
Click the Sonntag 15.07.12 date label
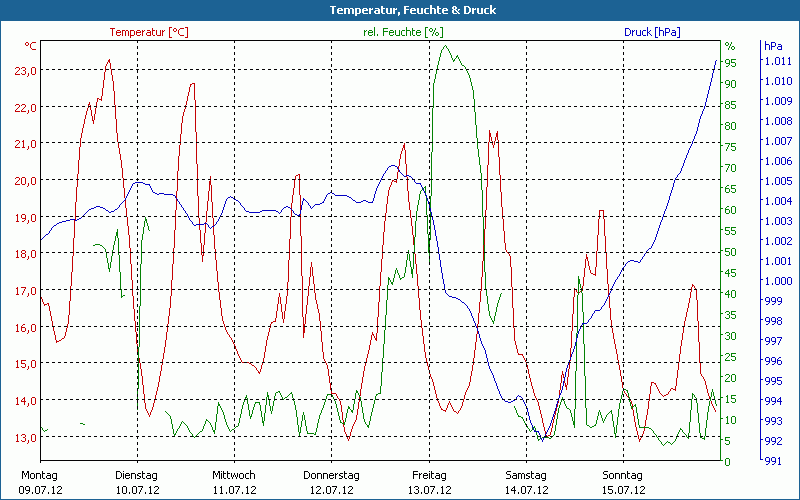click(623, 482)
